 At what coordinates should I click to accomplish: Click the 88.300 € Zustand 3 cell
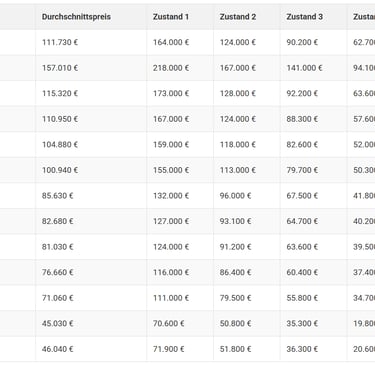coord(302,119)
